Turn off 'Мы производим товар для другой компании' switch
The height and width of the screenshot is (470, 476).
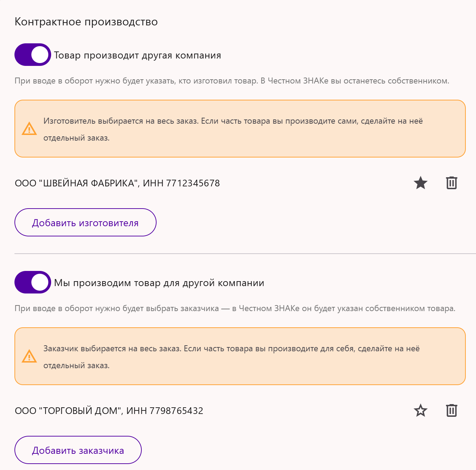point(33,282)
